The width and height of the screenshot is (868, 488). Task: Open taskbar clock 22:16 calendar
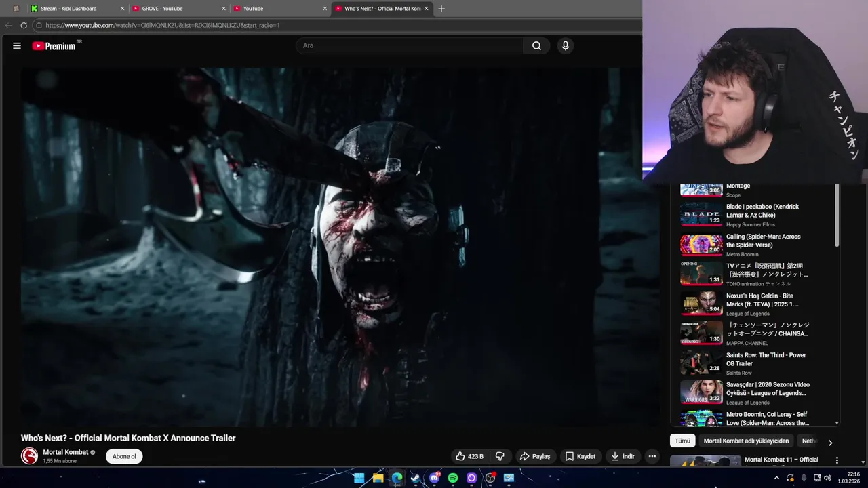[x=850, y=478]
